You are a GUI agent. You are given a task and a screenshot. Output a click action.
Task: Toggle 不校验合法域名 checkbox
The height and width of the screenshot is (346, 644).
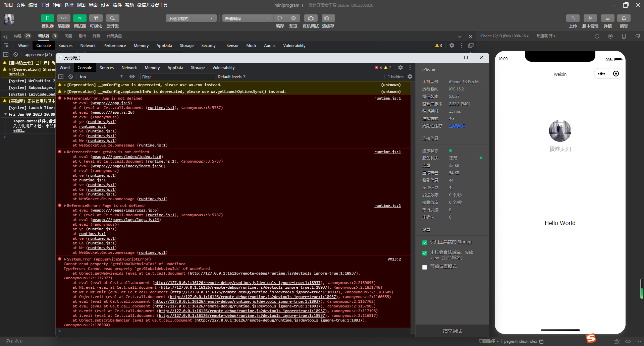pos(425,253)
